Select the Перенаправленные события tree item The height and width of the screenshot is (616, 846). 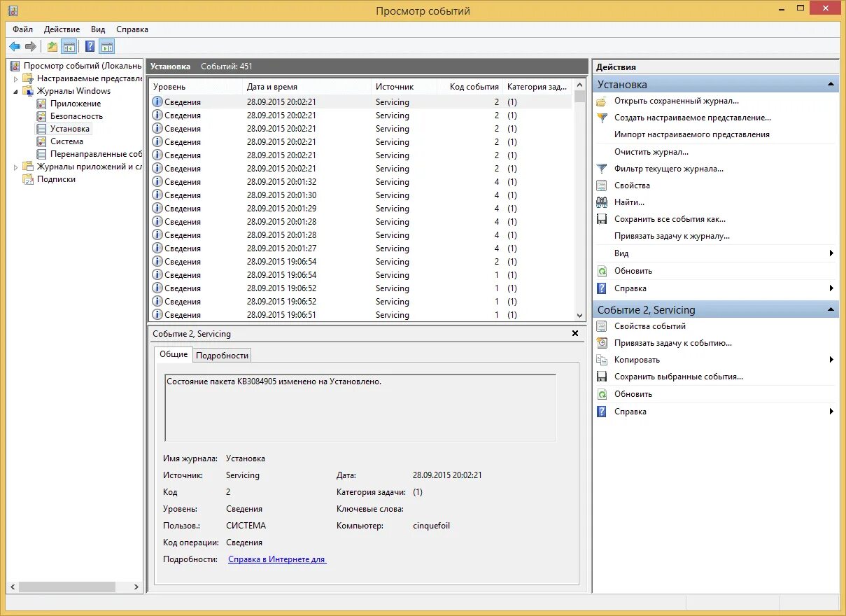97,154
